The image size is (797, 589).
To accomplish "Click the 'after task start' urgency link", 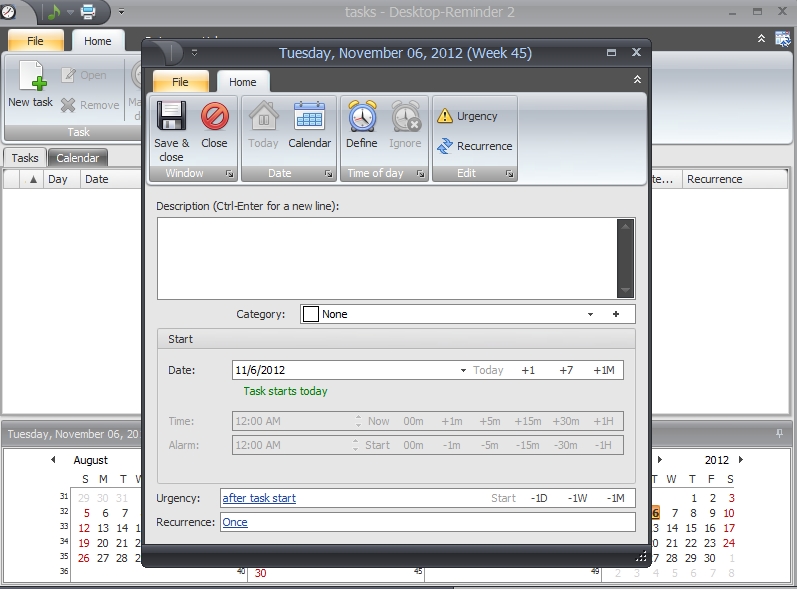I will coord(259,498).
